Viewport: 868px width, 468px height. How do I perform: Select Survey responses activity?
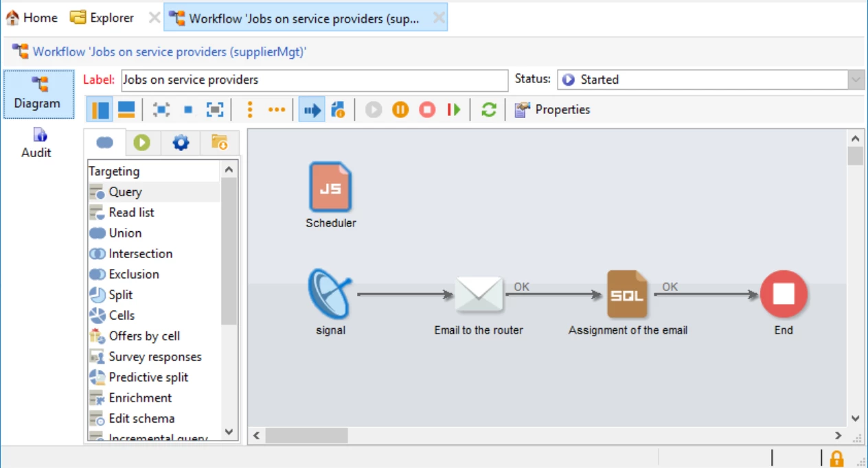point(154,357)
